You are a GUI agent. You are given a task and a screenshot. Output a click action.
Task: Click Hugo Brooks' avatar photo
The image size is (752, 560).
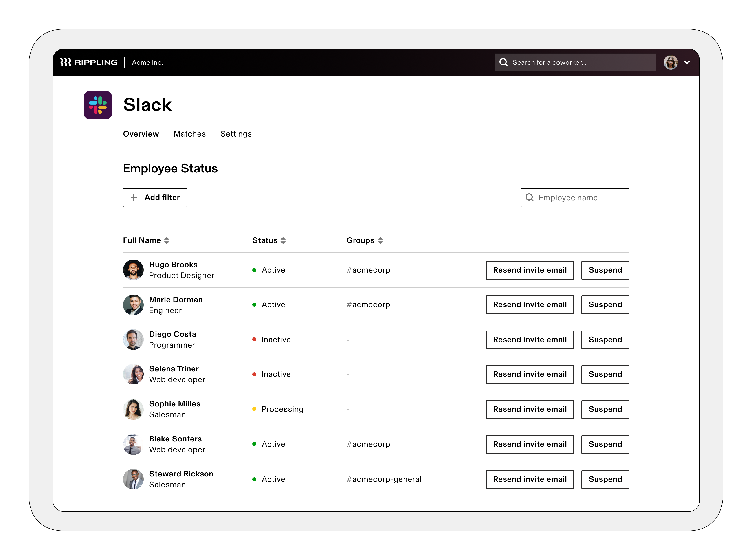pos(133,270)
